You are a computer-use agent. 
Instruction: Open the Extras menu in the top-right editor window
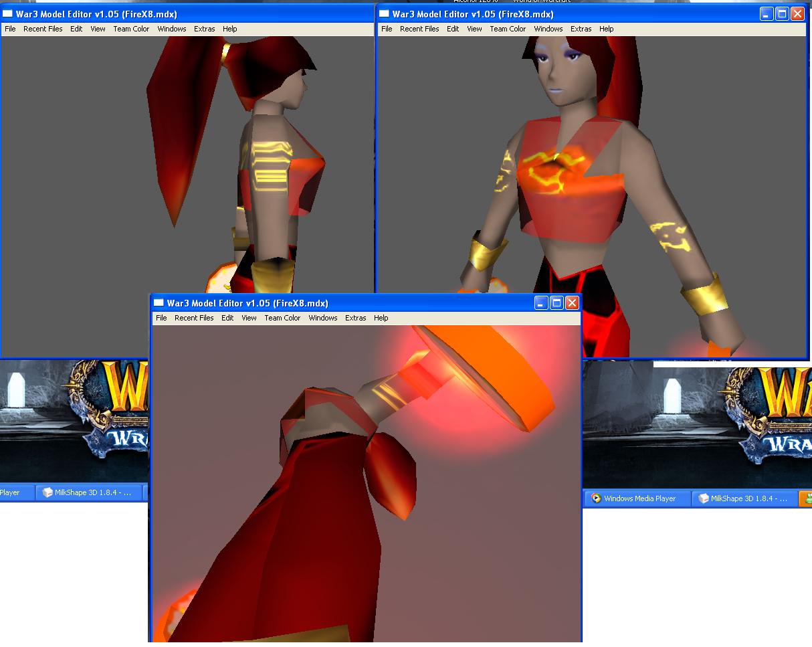coord(581,29)
